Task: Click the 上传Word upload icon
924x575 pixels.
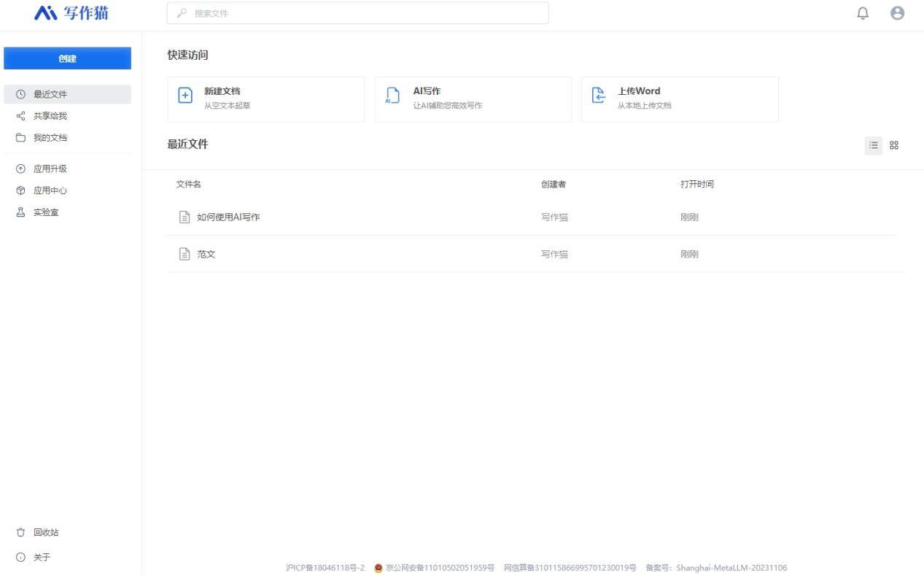Action: coord(599,97)
